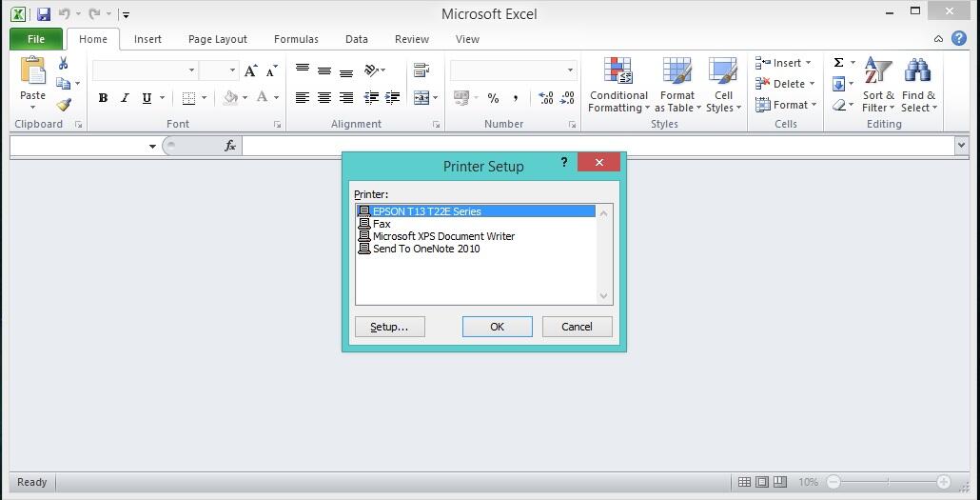Toggle Wrap Text icon

[x=421, y=70]
